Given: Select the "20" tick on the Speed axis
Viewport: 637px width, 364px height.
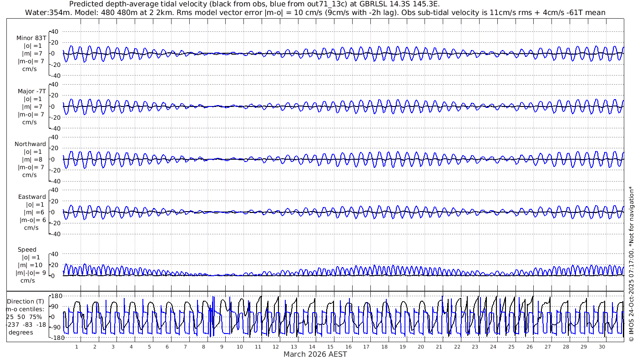Looking at the screenshot, I should (x=55, y=265).
